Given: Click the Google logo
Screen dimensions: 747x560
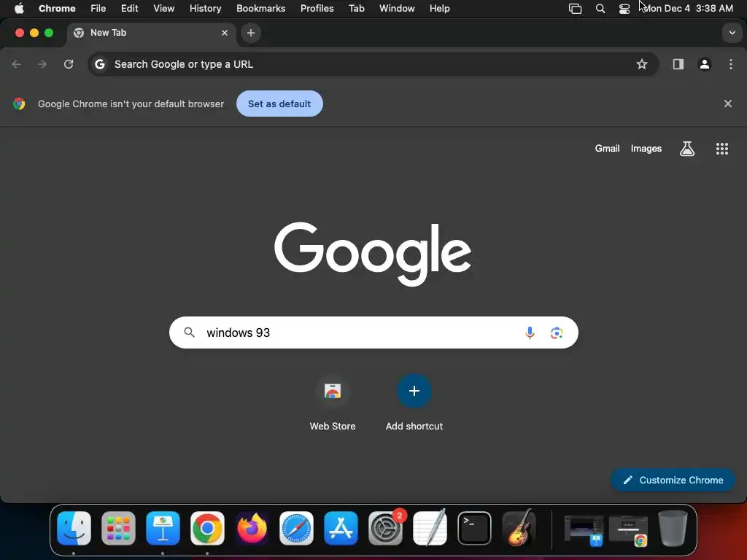Looking at the screenshot, I should coord(373,253).
